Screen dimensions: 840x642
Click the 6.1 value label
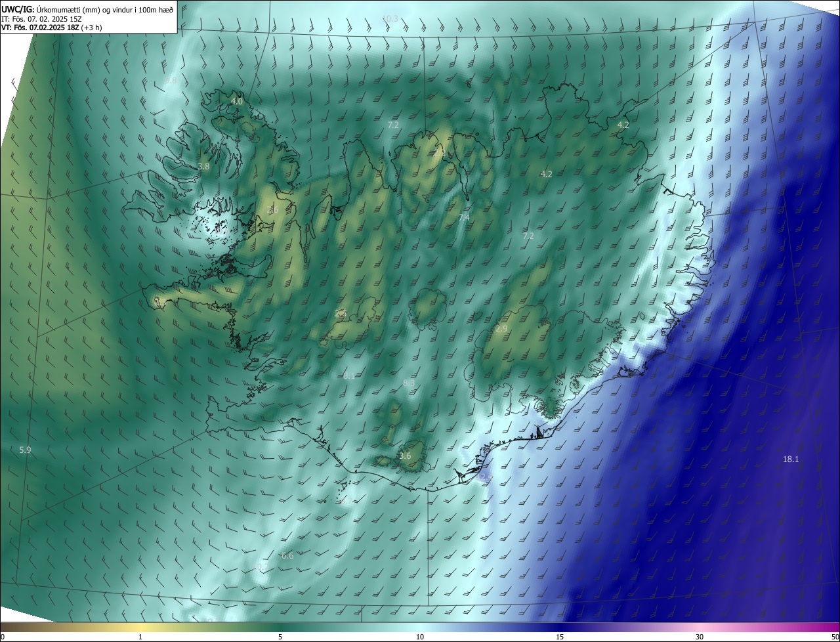(349, 375)
